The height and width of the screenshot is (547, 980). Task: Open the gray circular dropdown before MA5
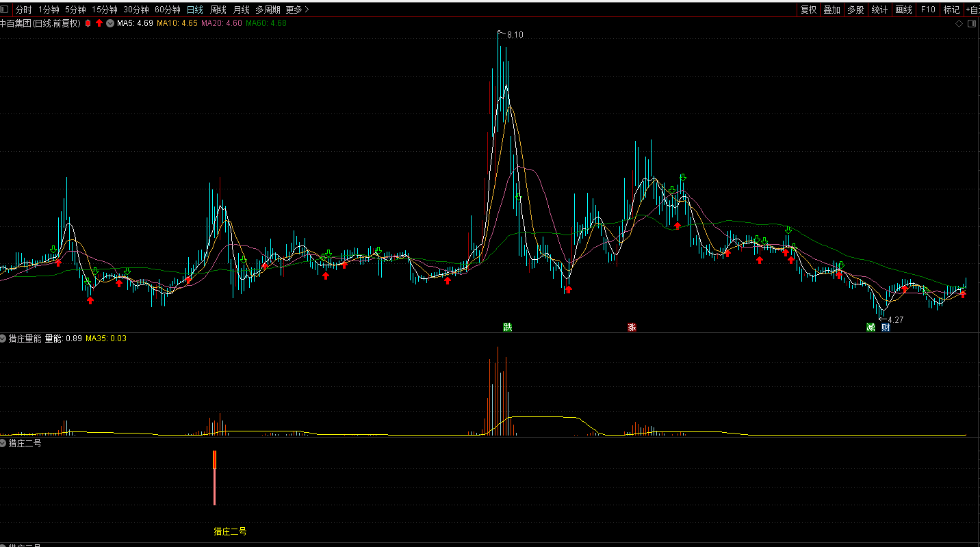point(109,23)
